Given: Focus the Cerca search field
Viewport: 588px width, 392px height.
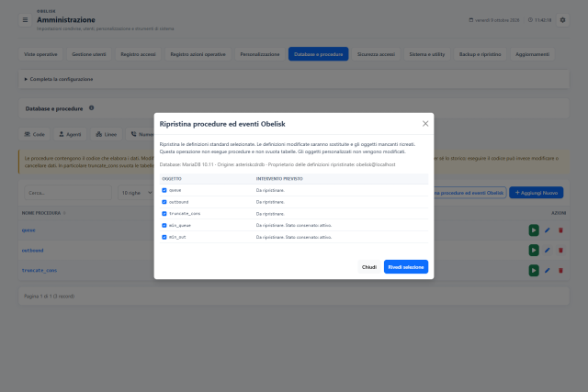Looking at the screenshot, I should click(x=68, y=193).
